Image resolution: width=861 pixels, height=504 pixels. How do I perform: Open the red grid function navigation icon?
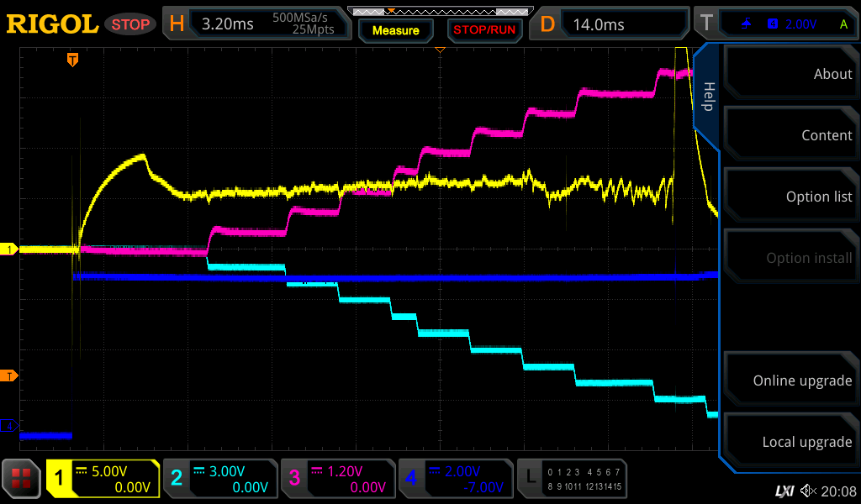point(22,479)
